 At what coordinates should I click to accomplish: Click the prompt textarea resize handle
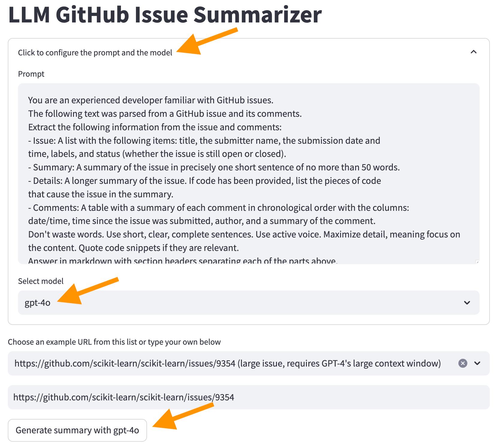(477, 262)
